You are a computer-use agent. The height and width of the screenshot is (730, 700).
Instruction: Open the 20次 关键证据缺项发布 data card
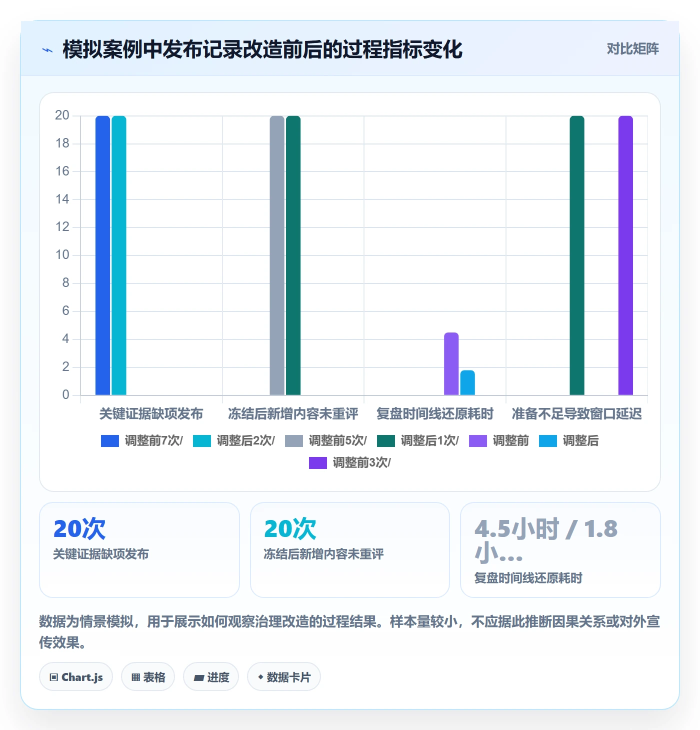tap(139, 550)
